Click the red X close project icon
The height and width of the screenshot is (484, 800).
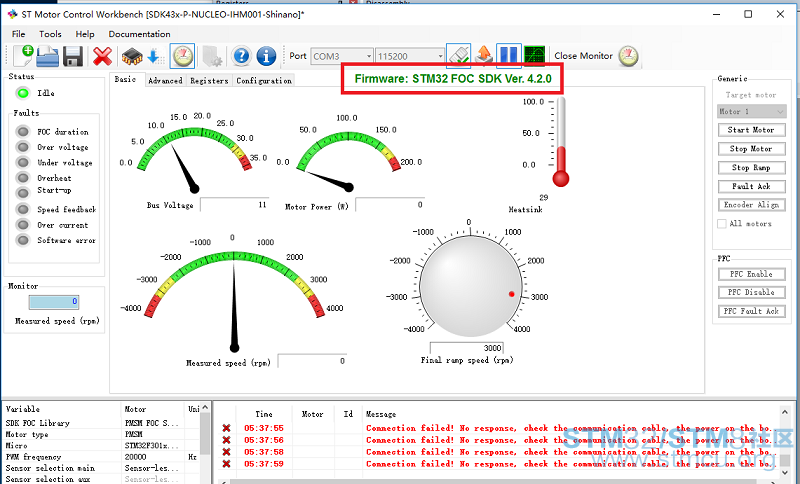click(102, 56)
